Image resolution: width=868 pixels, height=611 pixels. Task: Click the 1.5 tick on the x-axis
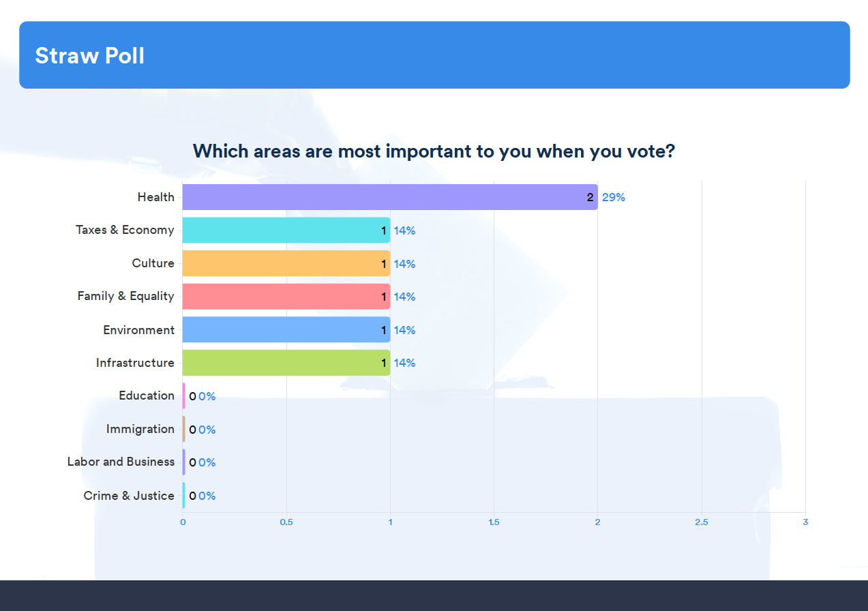(494, 522)
